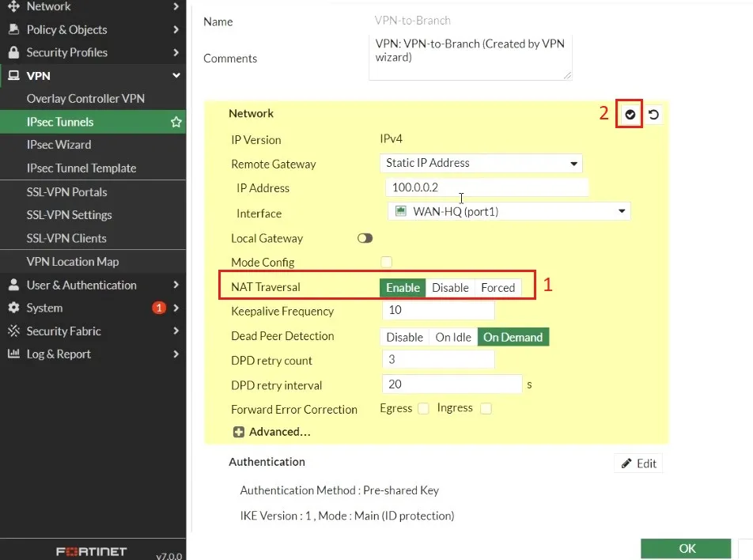The width and height of the screenshot is (753, 560).
Task: Accept Network section changes via checkmark icon
Action: (629, 114)
